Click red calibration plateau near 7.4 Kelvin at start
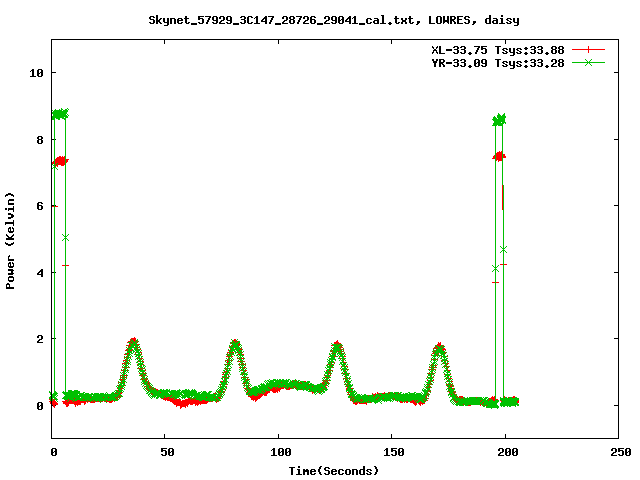 click(x=60, y=160)
